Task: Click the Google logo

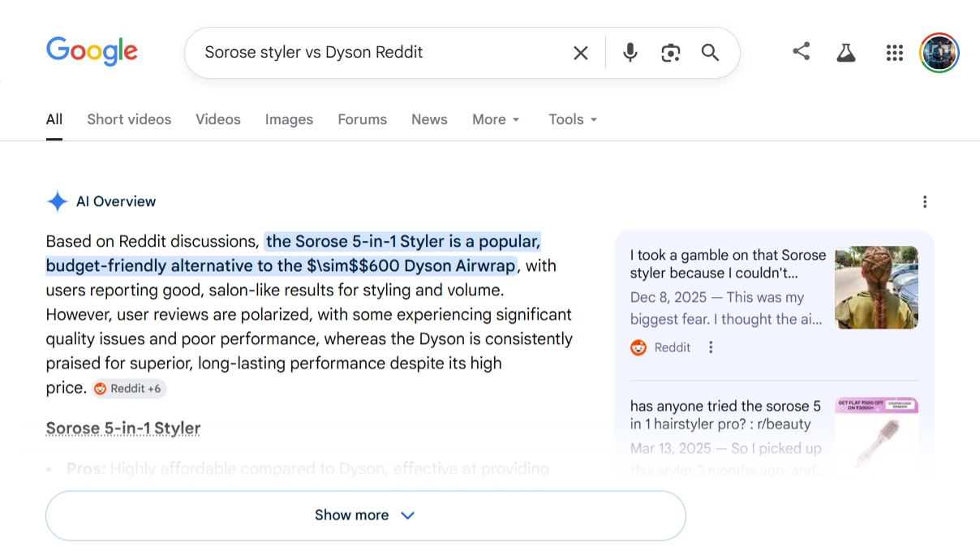Action: tap(92, 51)
